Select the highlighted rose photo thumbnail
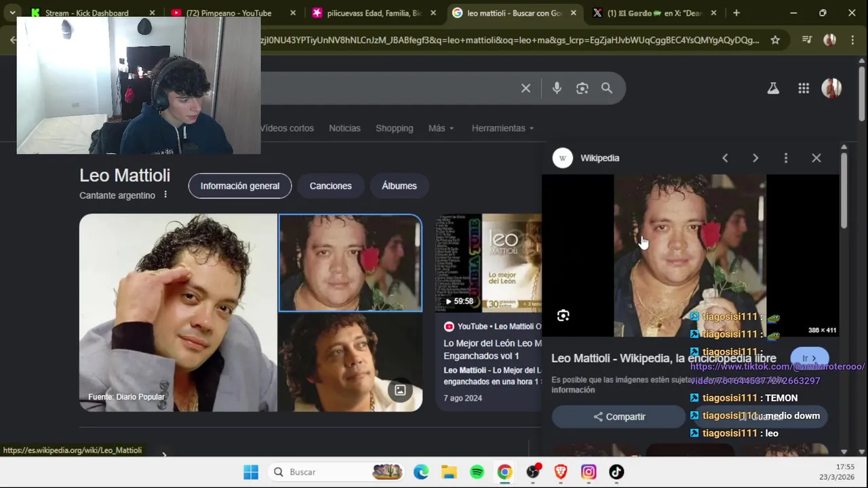 click(x=350, y=263)
